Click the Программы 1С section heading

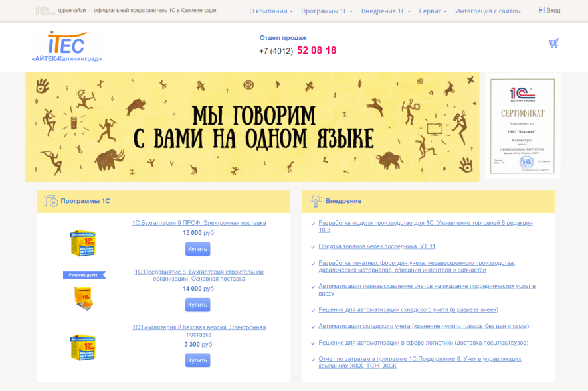pos(85,201)
